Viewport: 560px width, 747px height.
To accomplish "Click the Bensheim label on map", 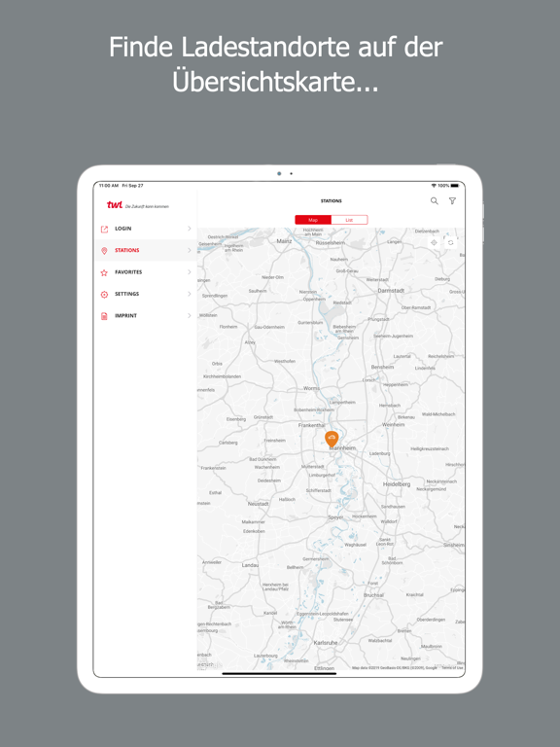I will tap(382, 368).
